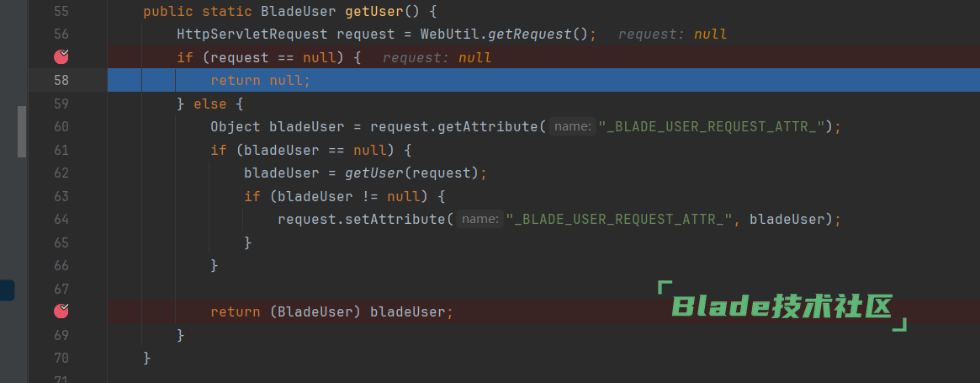Viewport: 980px width, 383px height.
Task: Click the name: parameter hint in getAttribute call
Action: [x=573, y=127]
